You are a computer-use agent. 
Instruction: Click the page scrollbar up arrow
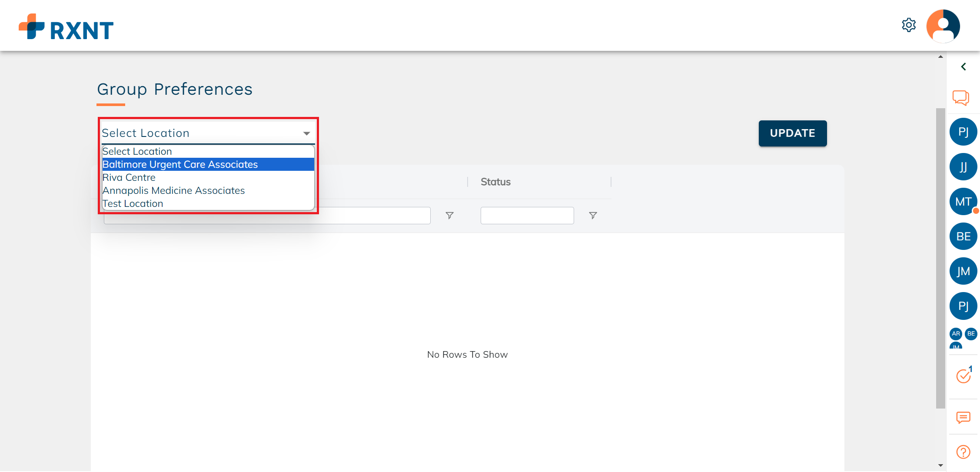[x=940, y=57]
